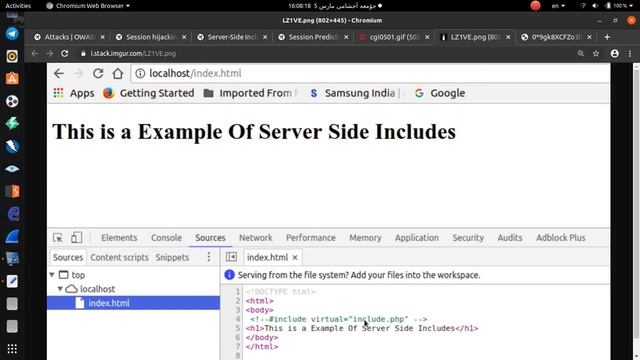This screenshot has width=640, height=360.
Task: Open the Network panel in DevTools
Action: pos(256,238)
